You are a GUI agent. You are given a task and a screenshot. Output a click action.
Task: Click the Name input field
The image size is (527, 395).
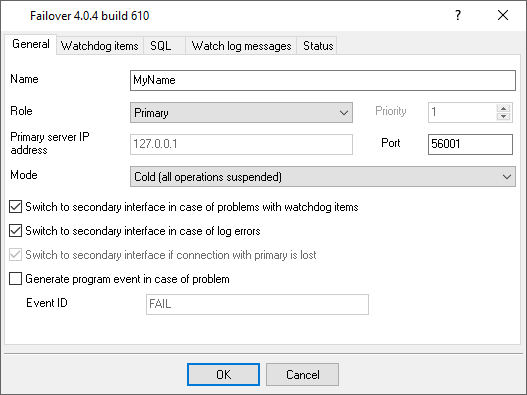tap(323, 80)
